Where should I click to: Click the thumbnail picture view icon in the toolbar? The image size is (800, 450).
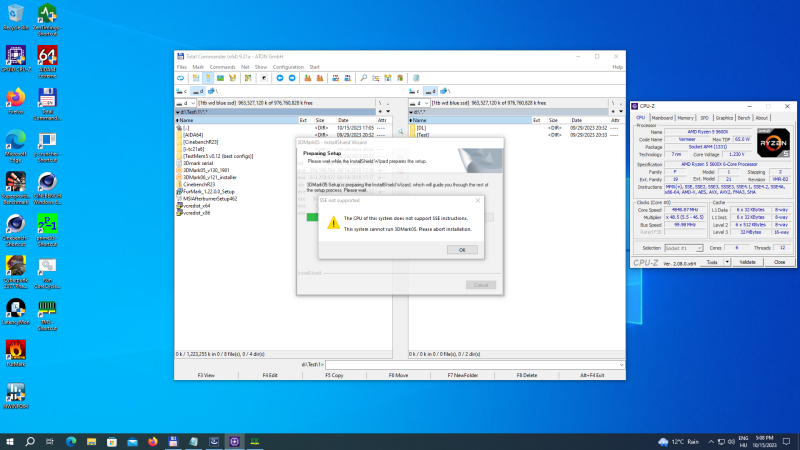(220, 78)
